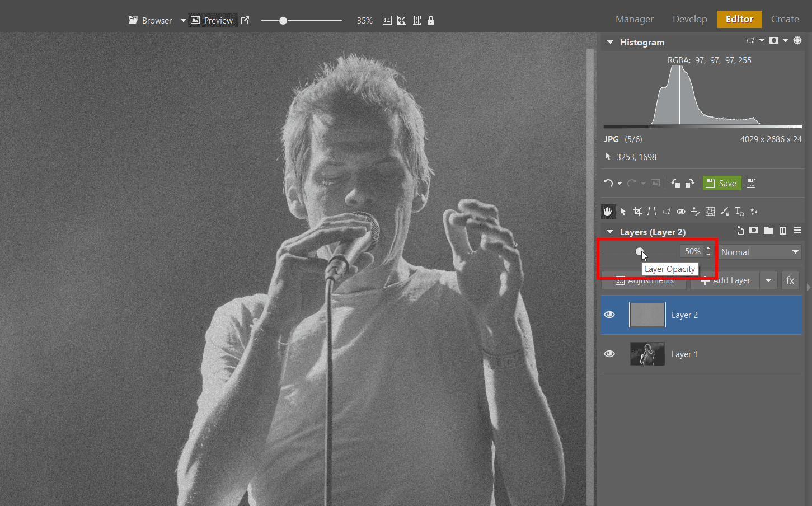Click the Layer Opacity slider handle

tap(640, 251)
